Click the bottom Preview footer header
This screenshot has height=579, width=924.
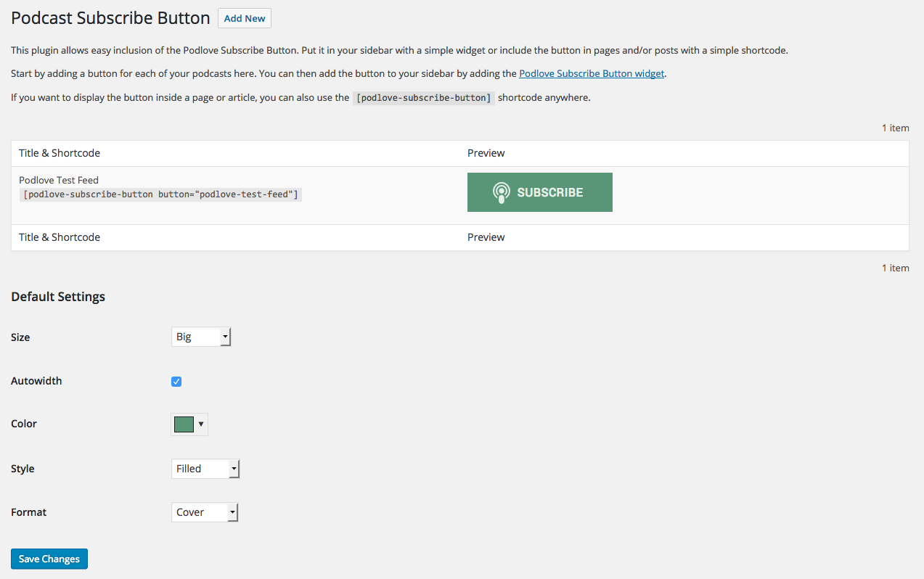[486, 237]
